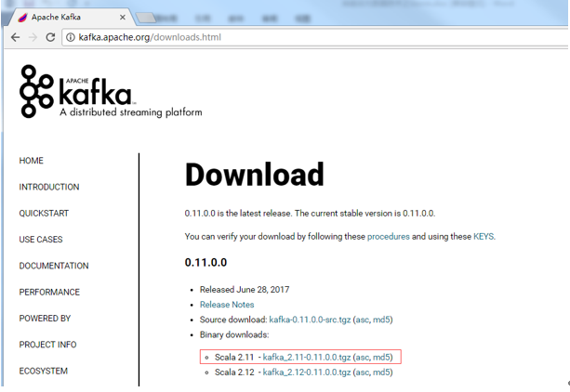Open the asc link for Scala 2.11 binary
Screen dimensions: 570x392
362,357
